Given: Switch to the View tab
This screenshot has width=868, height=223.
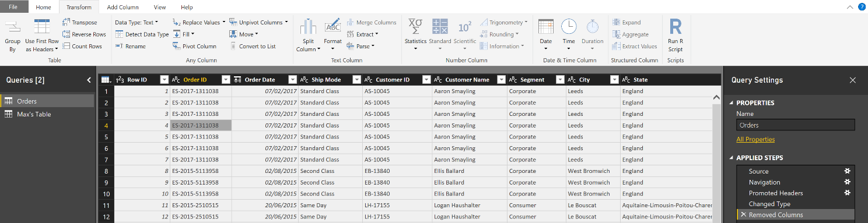Looking at the screenshot, I should (x=160, y=7).
